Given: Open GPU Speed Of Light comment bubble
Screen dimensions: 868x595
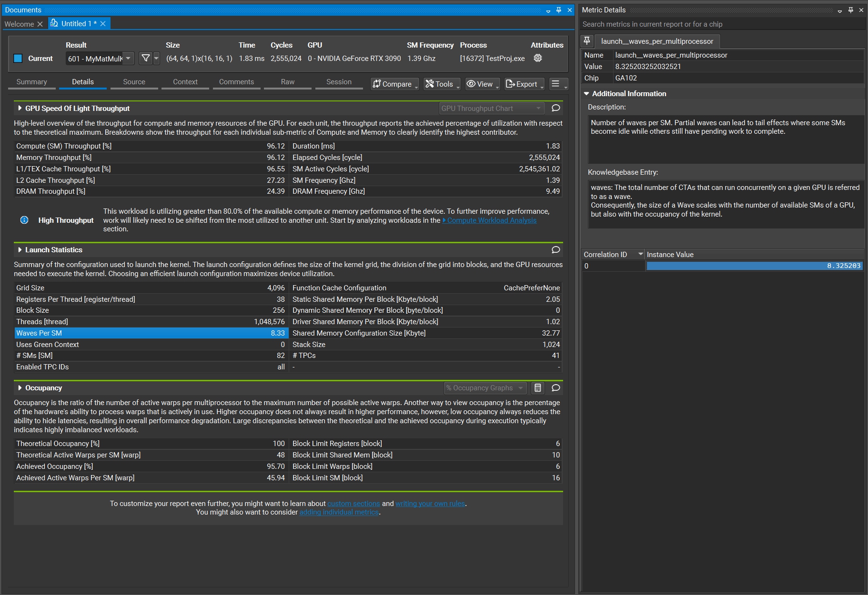Looking at the screenshot, I should [x=555, y=108].
